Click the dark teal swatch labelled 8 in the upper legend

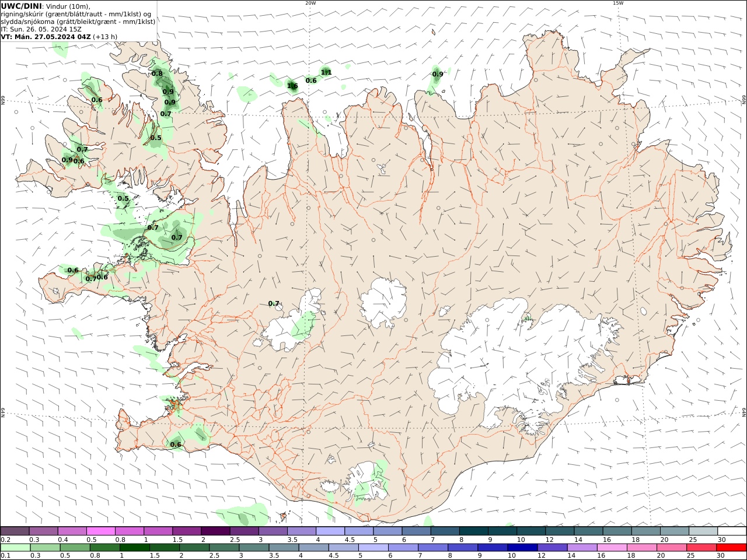point(473,531)
